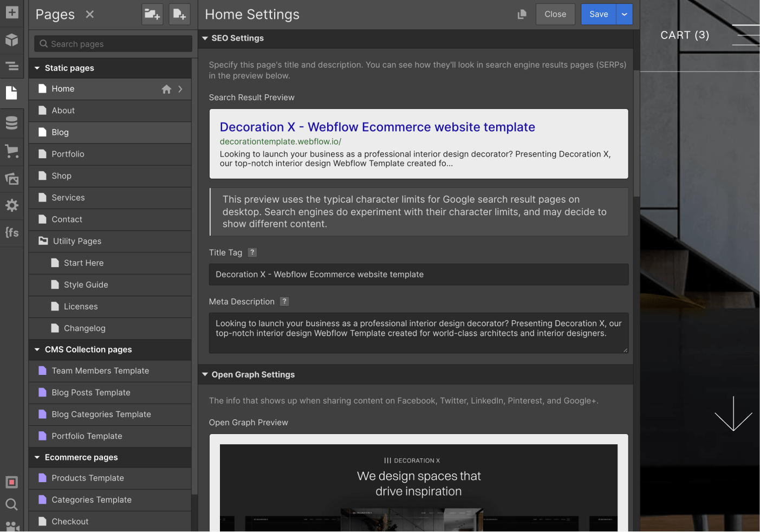Screen dimensions: 760x532
Task: Open the CMS Collections panel
Action: coord(11,122)
